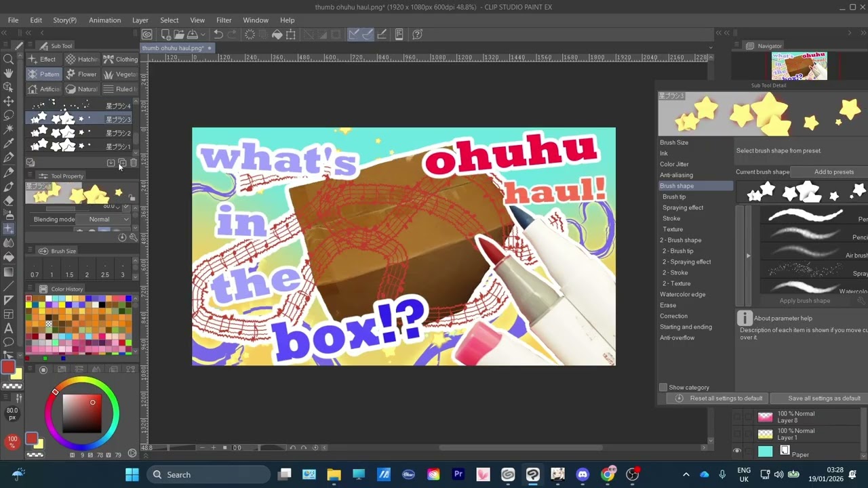This screenshot has width=868, height=488.
Task: Toggle the tool property lock icon
Action: 132,198
